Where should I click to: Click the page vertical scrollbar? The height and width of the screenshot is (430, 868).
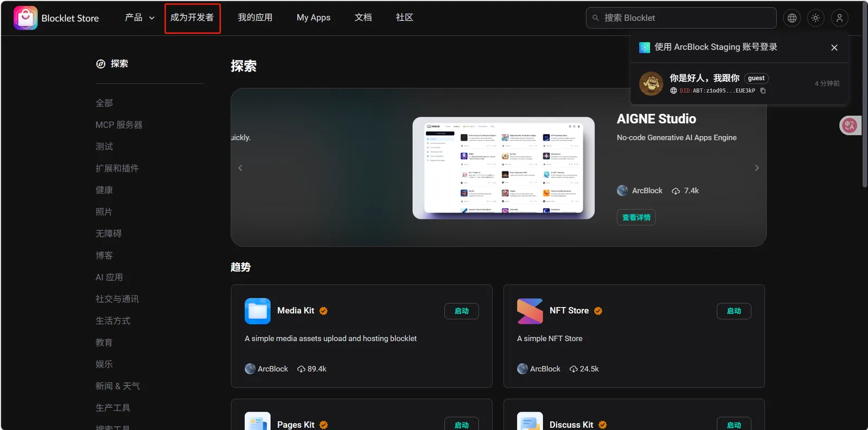click(x=865, y=95)
